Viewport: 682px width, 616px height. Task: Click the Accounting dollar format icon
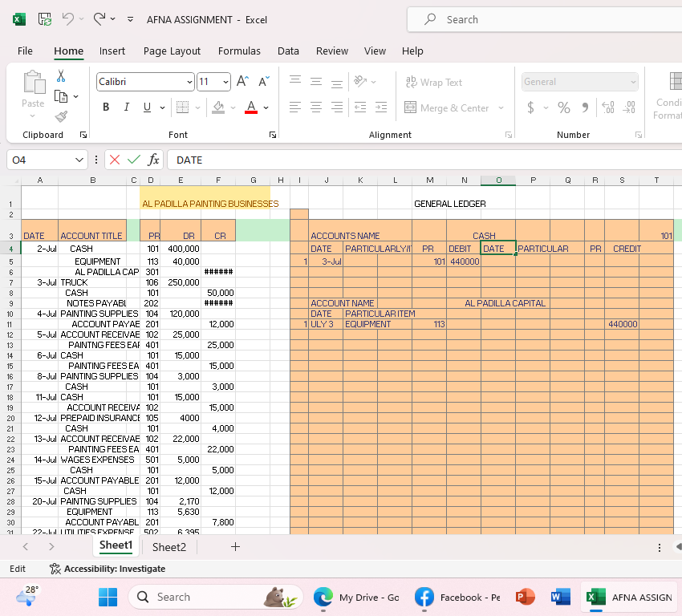tap(530, 107)
